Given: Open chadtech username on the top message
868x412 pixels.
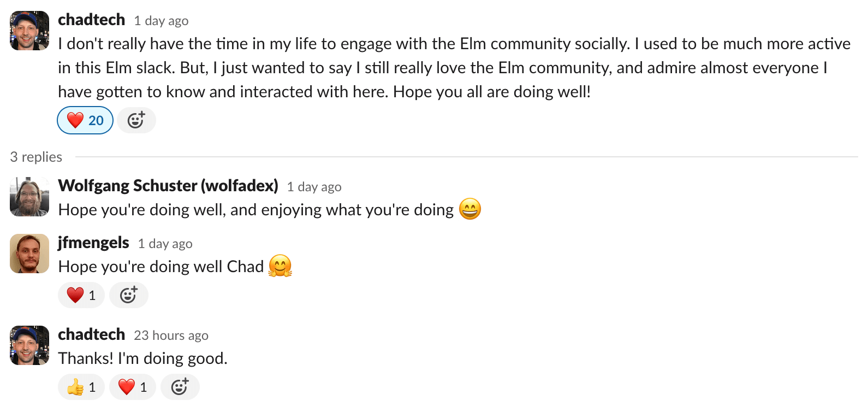Looking at the screenshot, I should click(92, 20).
